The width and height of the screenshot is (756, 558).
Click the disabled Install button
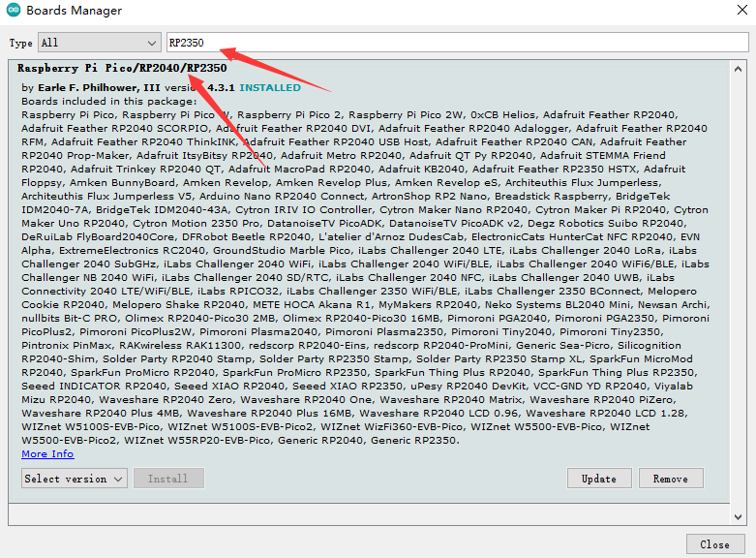coord(168,479)
